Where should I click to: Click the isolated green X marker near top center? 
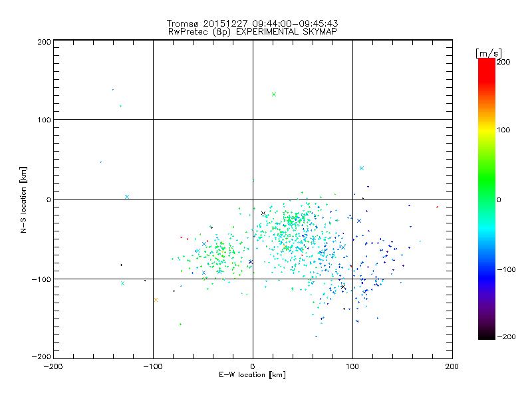274,94
